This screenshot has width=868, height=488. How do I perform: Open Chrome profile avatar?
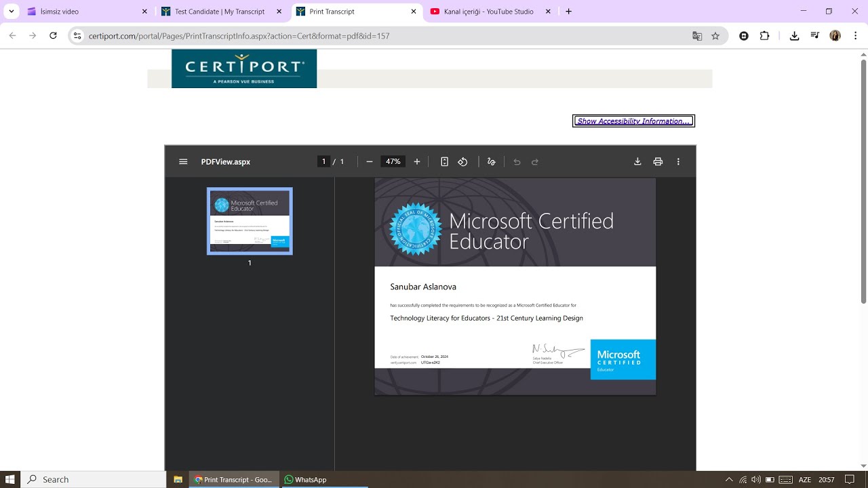pos(835,36)
